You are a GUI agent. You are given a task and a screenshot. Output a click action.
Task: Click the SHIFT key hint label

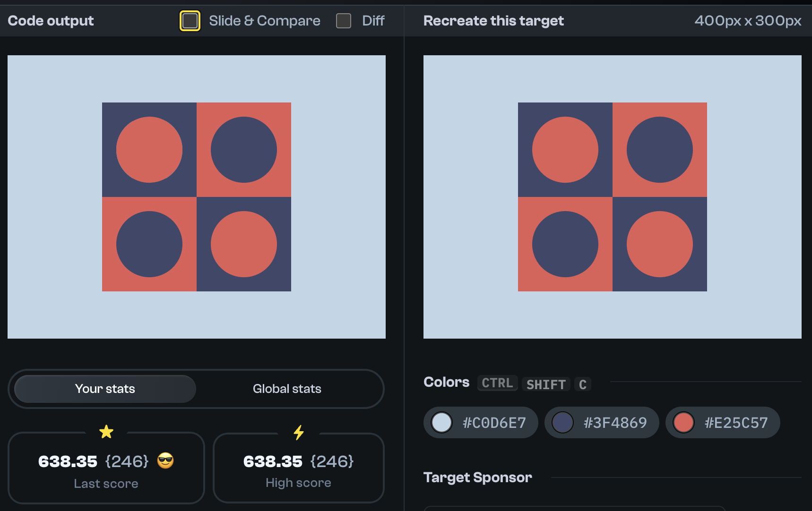click(546, 384)
